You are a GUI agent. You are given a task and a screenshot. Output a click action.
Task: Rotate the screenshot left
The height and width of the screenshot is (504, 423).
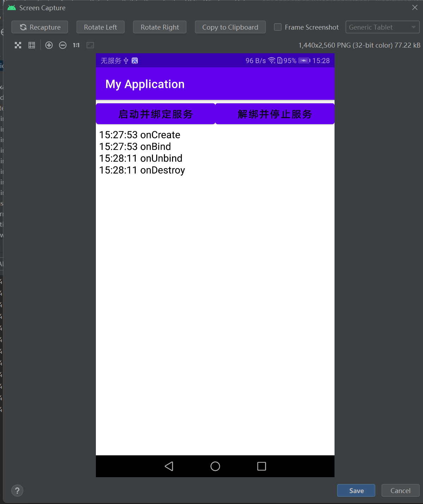(100, 27)
